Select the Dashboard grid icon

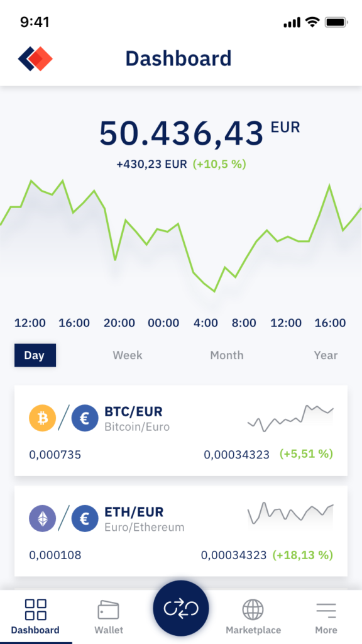pyautogui.click(x=35, y=609)
